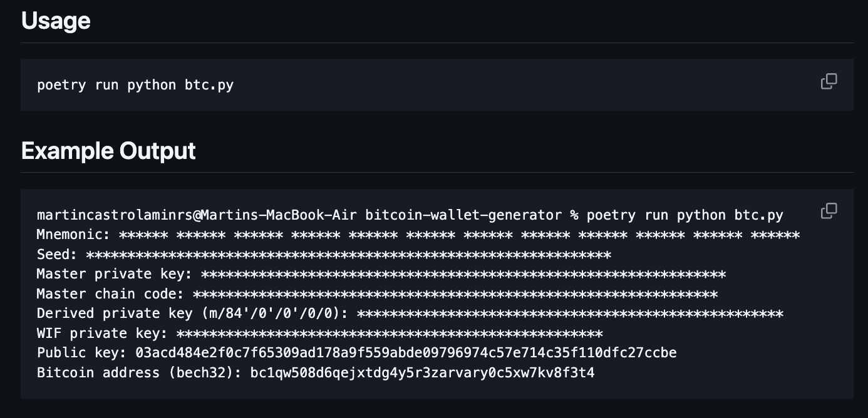Click the copy icon on the Example Output block

[829, 211]
